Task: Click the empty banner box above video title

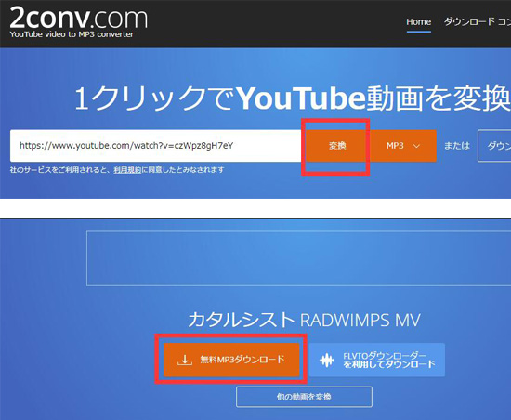Action: [298, 258]
